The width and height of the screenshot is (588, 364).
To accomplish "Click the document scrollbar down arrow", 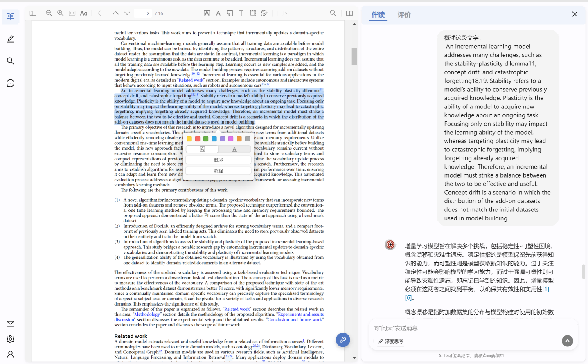I will point(354,358).
